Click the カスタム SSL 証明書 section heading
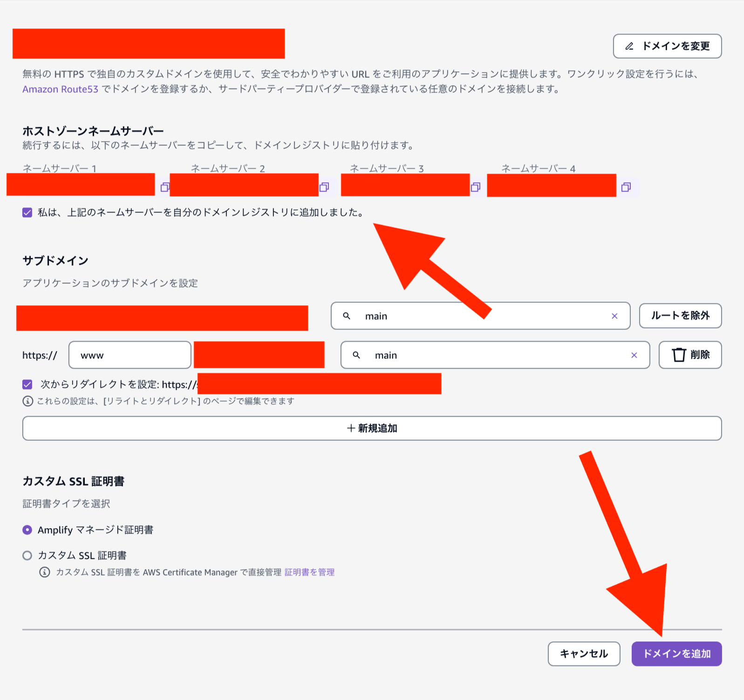The image size is (744, 700). pos(74,481)
